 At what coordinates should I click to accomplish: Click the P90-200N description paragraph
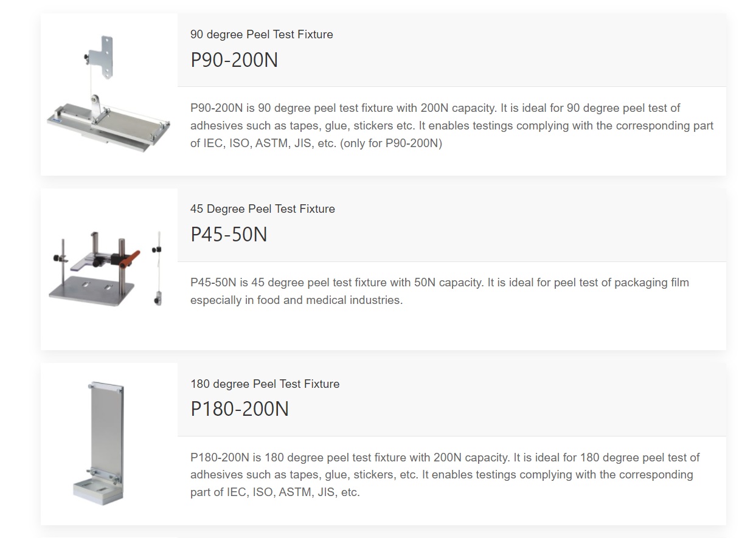pos(451,126)
